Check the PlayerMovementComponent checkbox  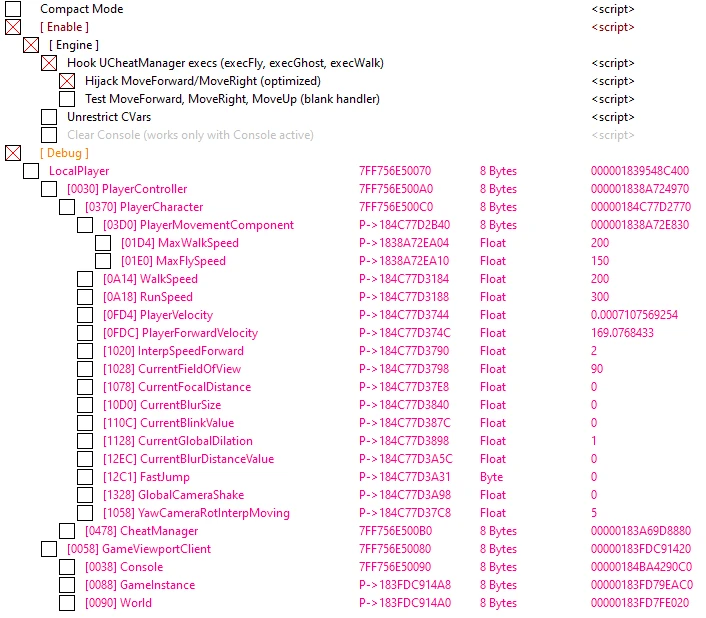[85, 225]
